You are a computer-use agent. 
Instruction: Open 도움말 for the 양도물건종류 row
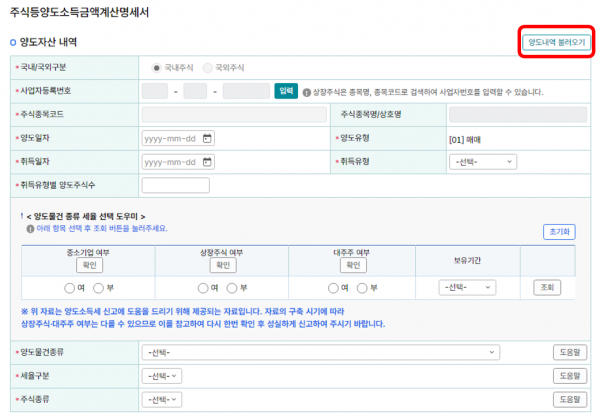(x=567, y=352)
